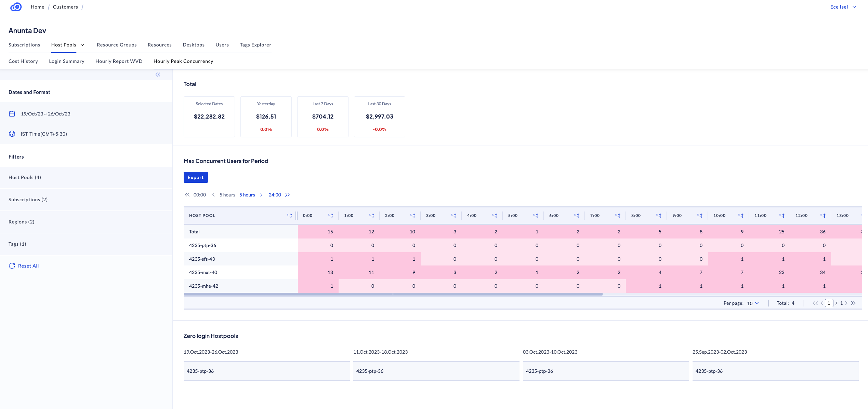The height and width of the screenshot is (409, 868).
Task: Jump to 24:00 with double-right arrows
Action: (288, 195)
